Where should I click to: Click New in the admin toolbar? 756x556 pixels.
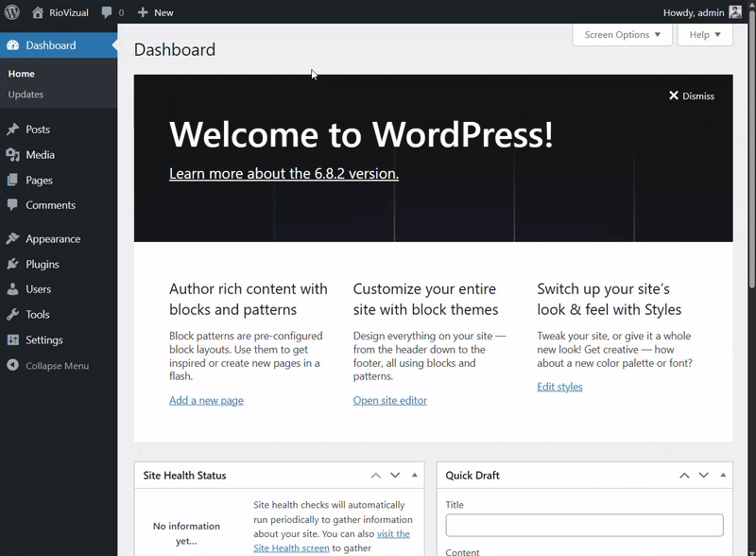tap(155, 12)
